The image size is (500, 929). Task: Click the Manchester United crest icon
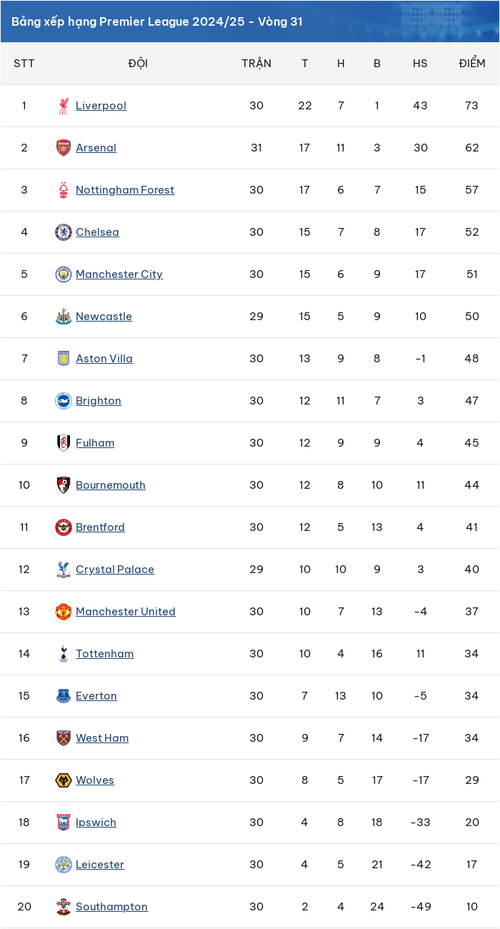pyautogui.click(x=63, y=611)
